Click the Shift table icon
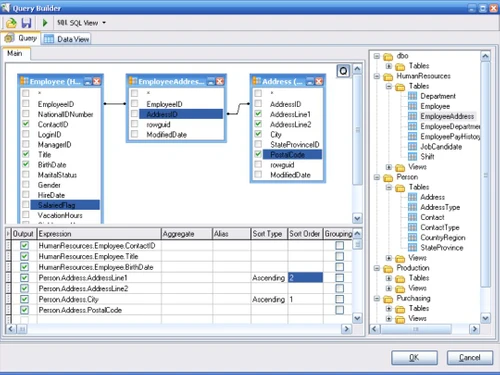The image size is (500, 375). coord(412,157)
